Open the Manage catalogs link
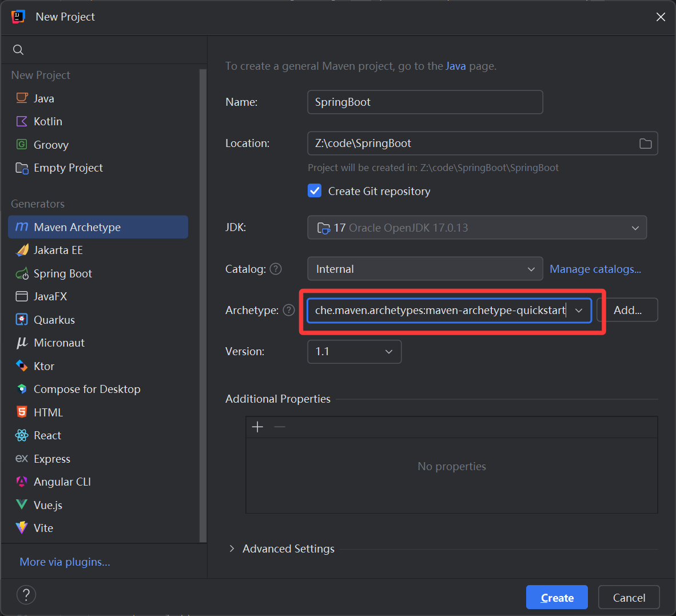Screen dimensions: 676x616 coord(595,269)
